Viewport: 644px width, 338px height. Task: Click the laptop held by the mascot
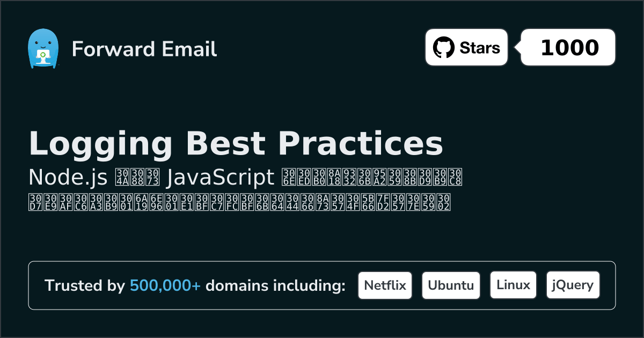[x=42, y=55]
